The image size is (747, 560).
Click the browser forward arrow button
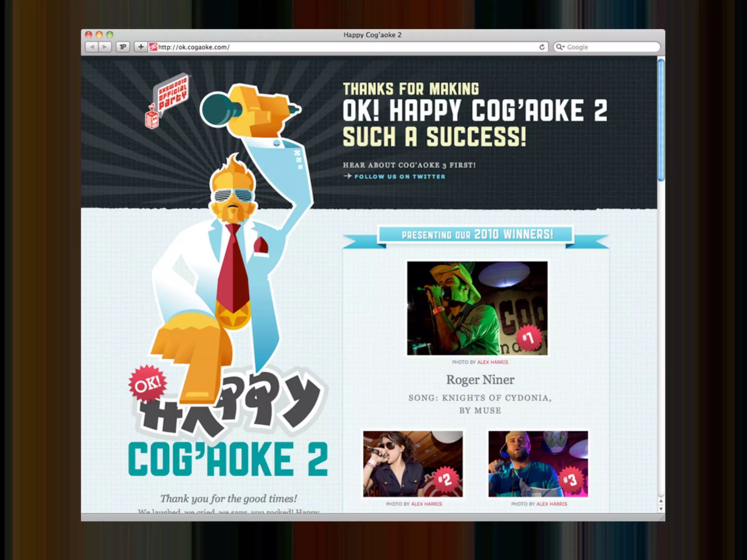[105, 47]
